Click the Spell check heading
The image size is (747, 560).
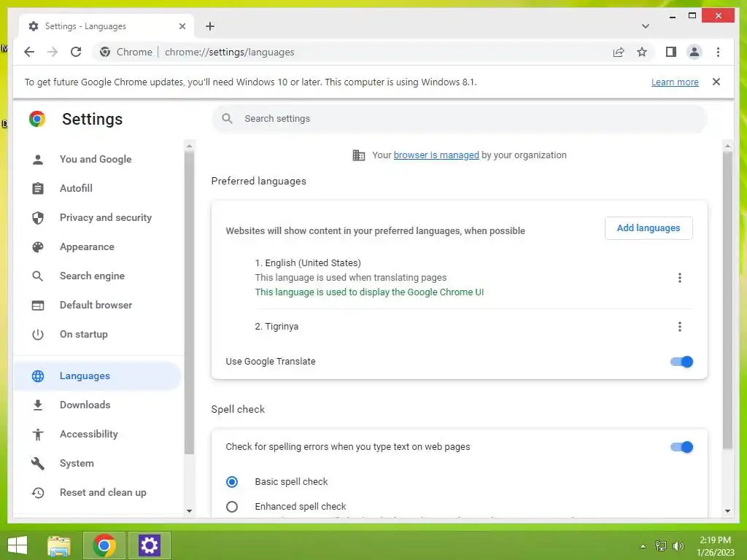click(238, 410)
